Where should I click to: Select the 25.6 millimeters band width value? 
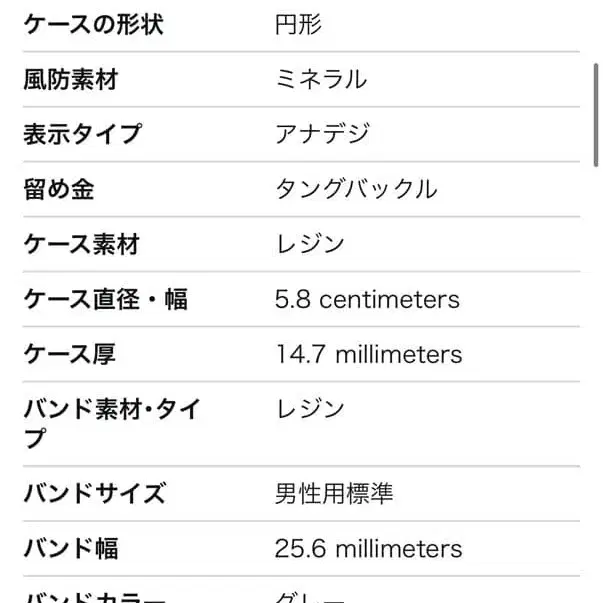coord(368,548)
